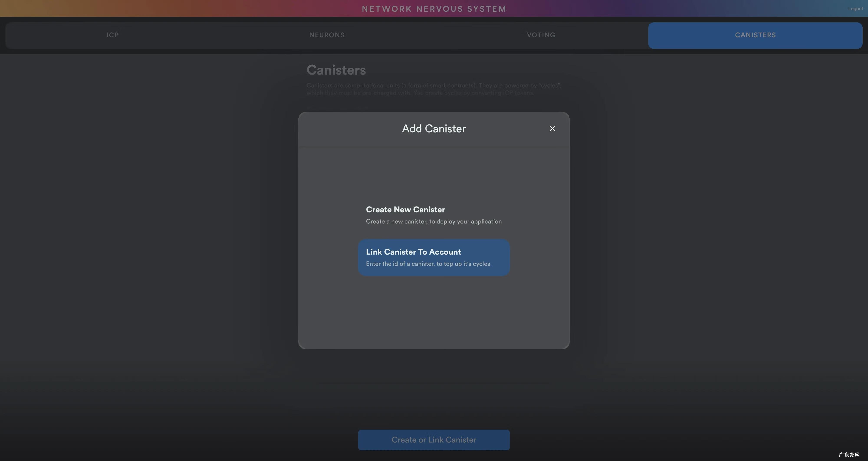Image resolution: width=868 pixels, height=461 pixels.
Task: Click 'Create a new canister, to deploy' description
Action: [434, 222]
